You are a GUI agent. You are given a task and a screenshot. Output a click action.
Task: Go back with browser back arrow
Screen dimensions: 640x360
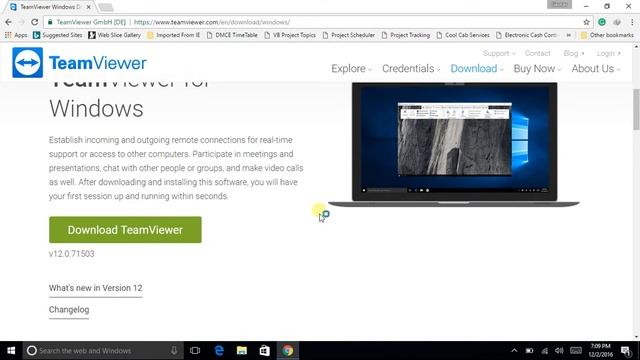[x=9, y=22]
